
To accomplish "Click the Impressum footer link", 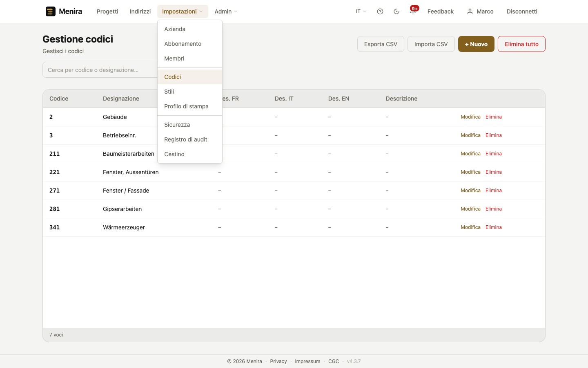I will pyautogui.click(x=307, y=361).
